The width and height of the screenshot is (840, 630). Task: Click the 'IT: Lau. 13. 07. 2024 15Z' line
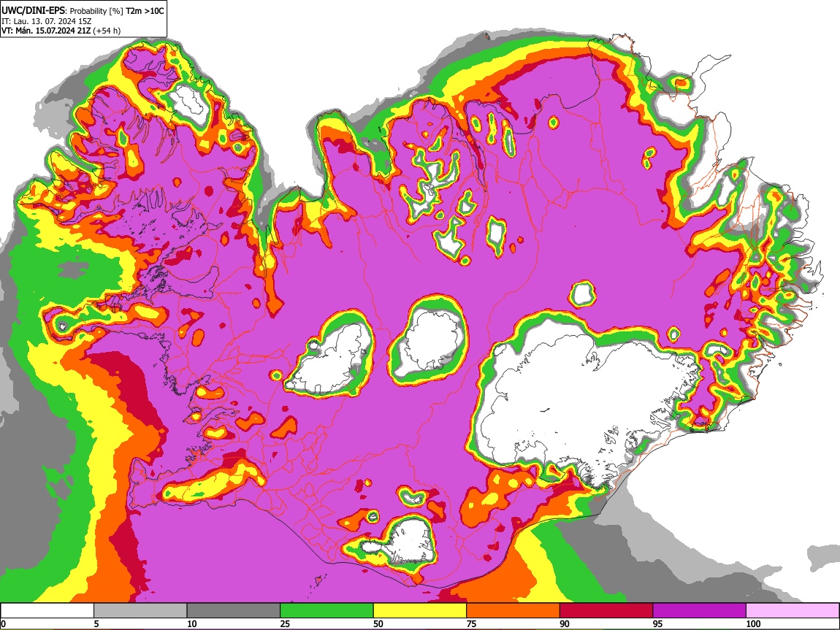[x=47, y=21]
